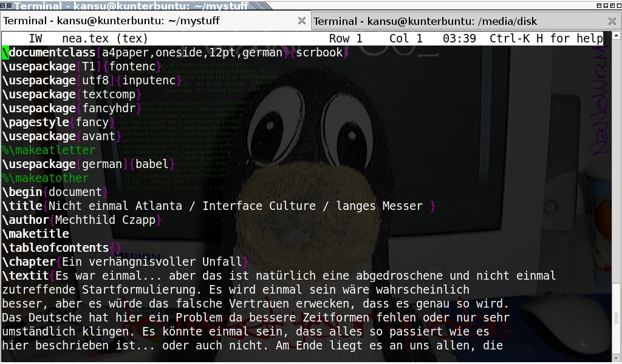Switch to the ~/mystuff terminal tab
This screenshot has height=364, width=622.
click(x=111, y=21)
